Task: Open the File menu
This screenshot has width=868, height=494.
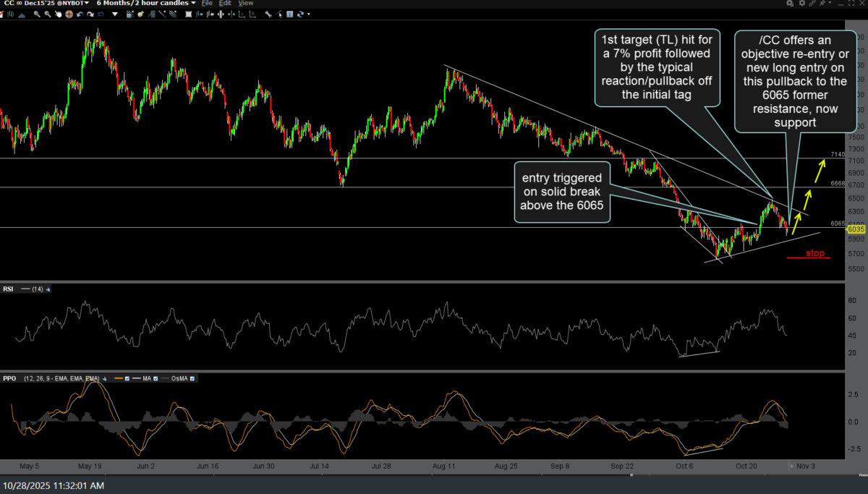Action: point(208,4)
